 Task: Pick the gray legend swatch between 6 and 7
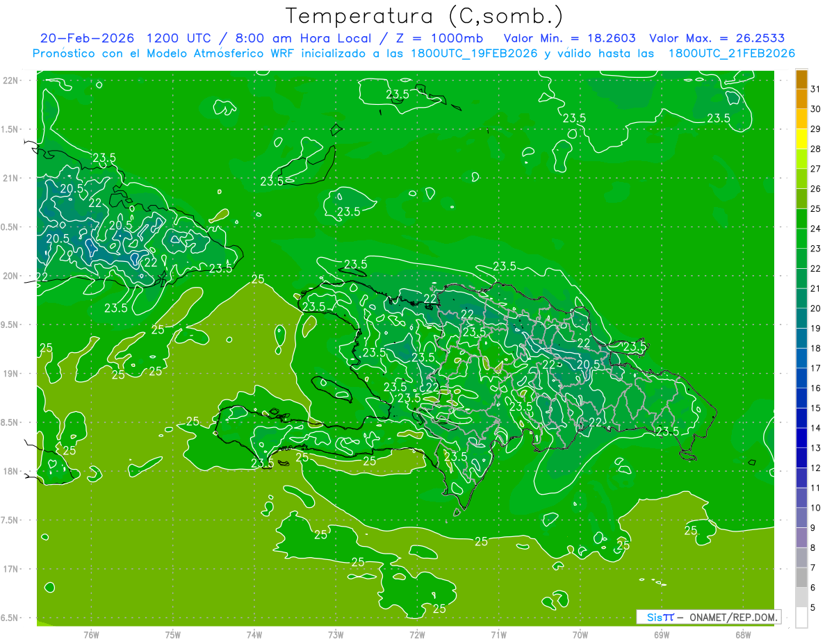pyautogui.click(x=801, y=577)
